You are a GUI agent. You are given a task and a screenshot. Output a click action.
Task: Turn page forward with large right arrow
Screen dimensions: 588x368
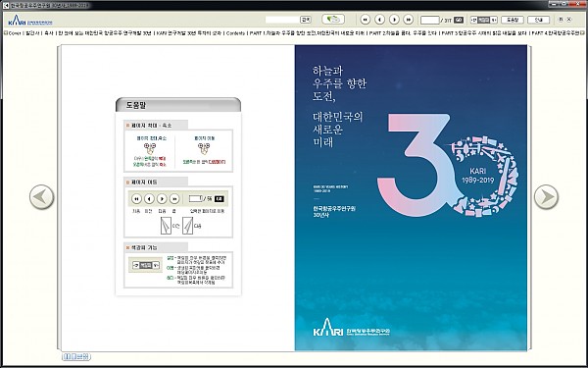pyautogui.click(x=546, y=197)
